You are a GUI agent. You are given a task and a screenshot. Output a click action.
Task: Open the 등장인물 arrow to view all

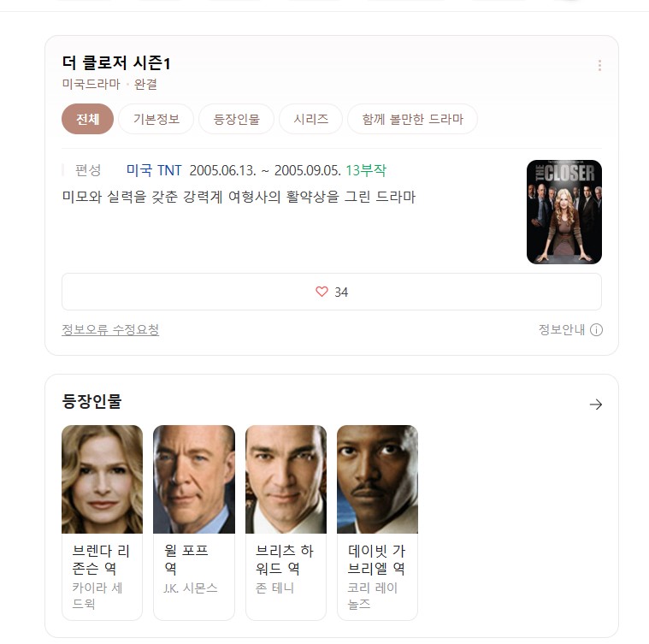(x=596, y=405)
